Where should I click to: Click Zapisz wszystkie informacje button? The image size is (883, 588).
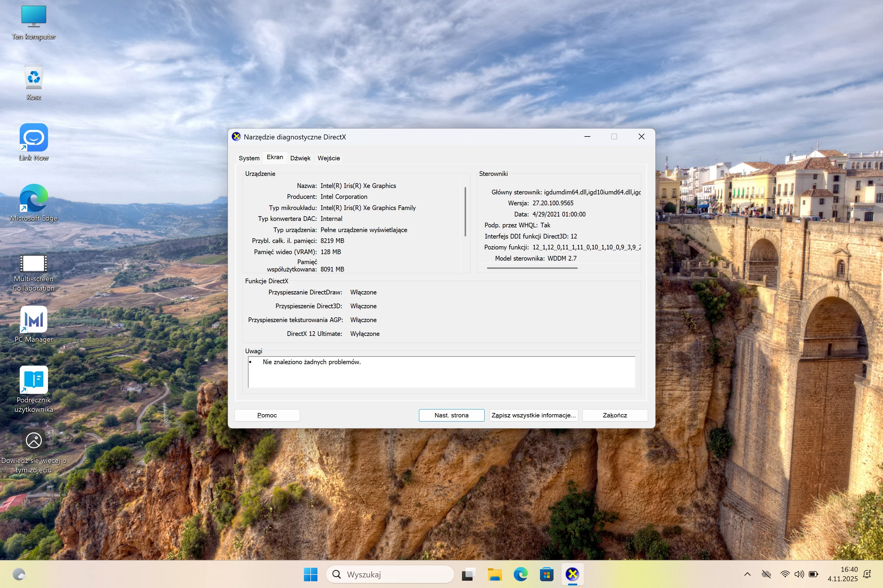(533, 415)
